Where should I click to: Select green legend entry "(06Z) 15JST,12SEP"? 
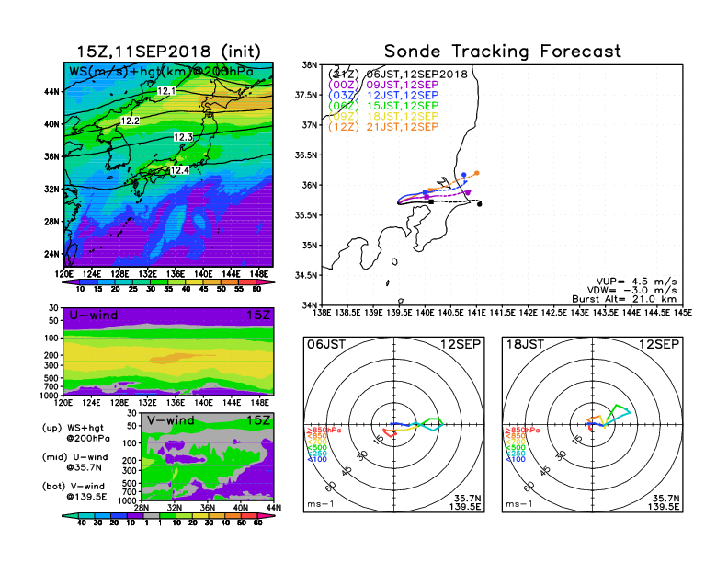(x=383, y=106)
